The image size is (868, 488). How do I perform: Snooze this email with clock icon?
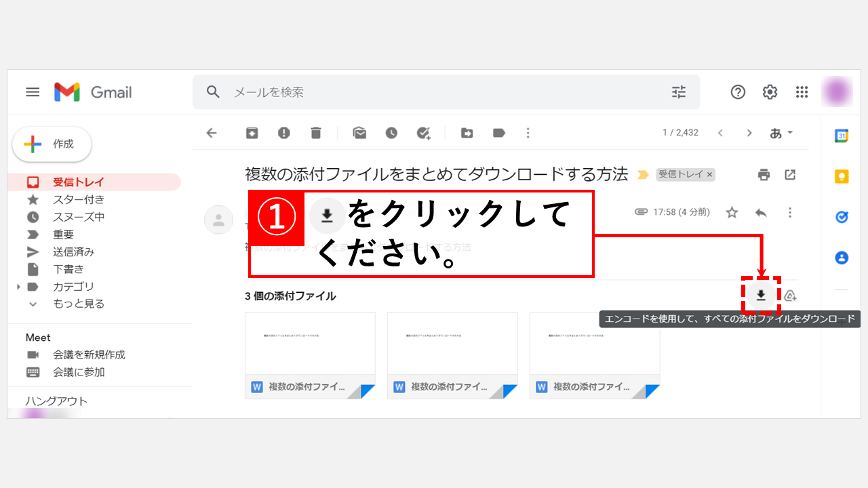tap(391, 133)
